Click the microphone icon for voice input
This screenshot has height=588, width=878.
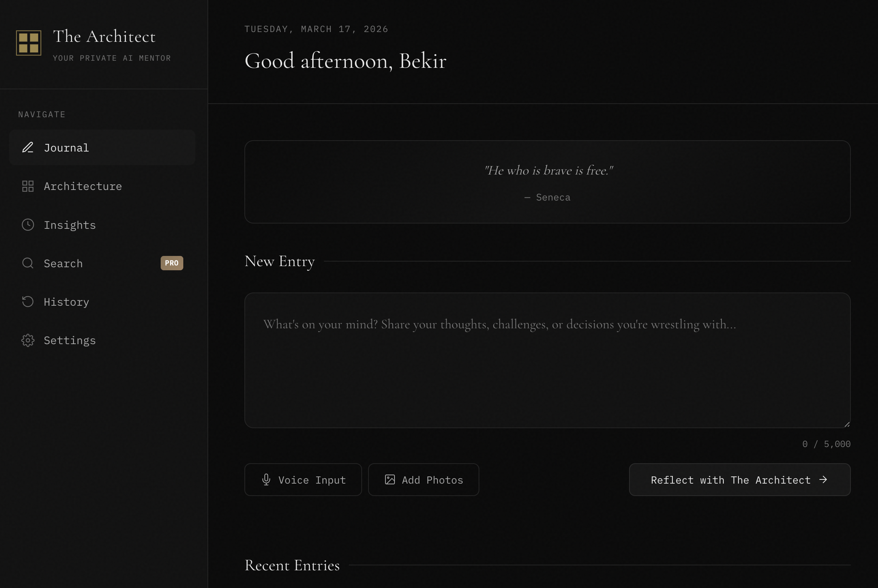[266, 479]
